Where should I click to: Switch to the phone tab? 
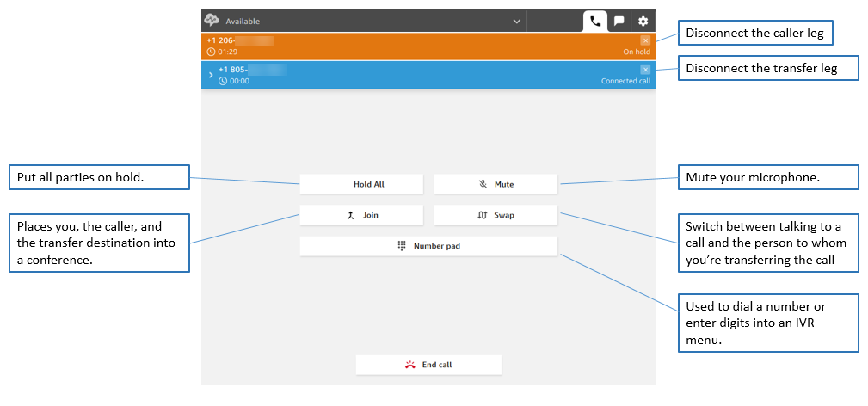[594, 22]
